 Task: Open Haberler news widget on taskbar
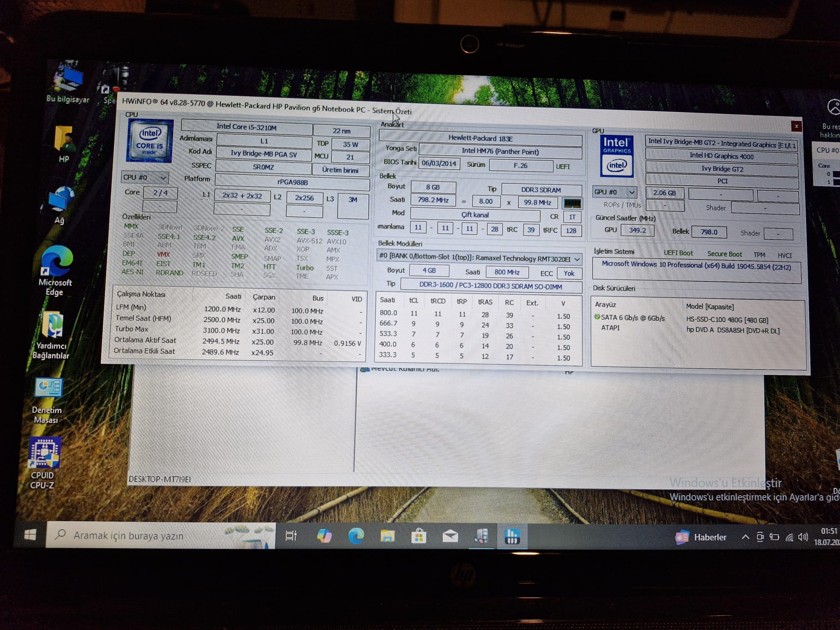pos(701,537)
